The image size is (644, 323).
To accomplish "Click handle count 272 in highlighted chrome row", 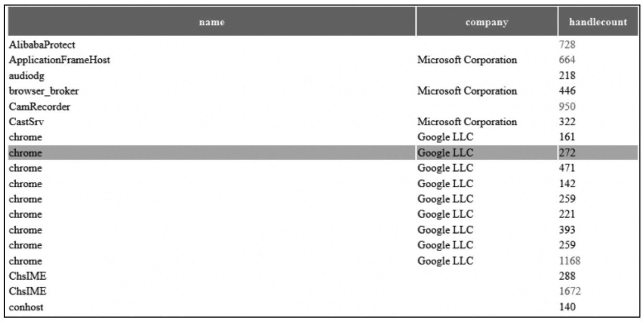I will click(566, 153).
